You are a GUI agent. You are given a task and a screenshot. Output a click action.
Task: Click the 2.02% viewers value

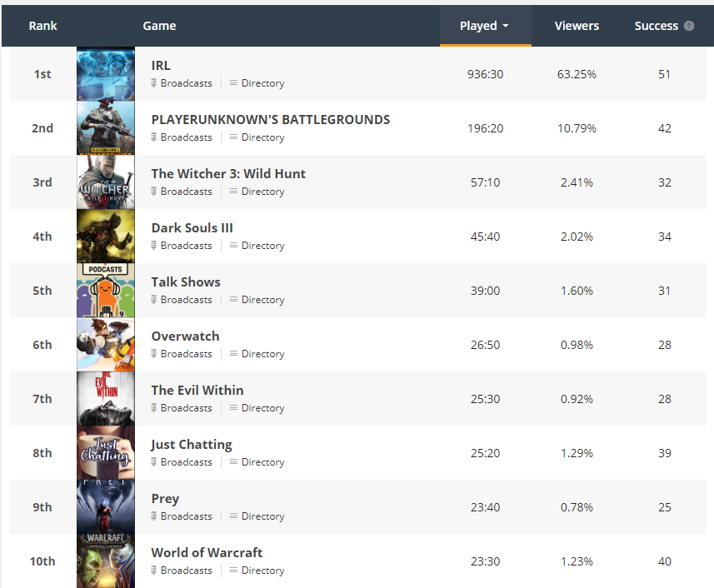577,237
